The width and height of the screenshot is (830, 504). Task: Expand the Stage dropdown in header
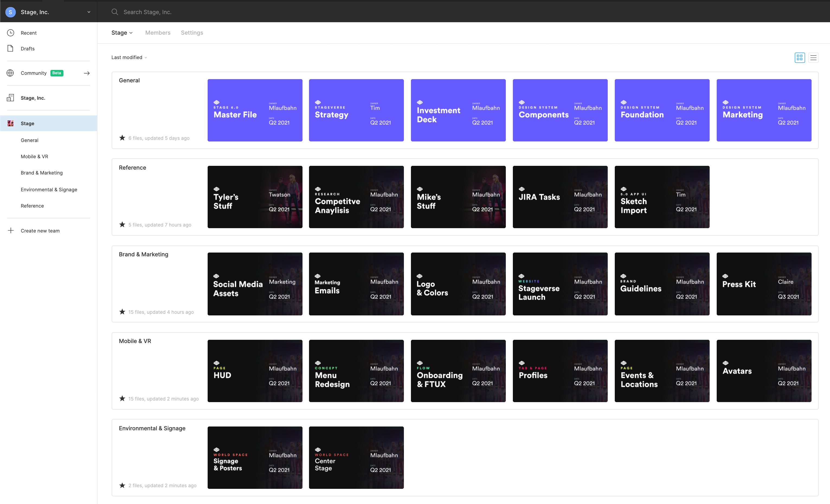point(121,33)
